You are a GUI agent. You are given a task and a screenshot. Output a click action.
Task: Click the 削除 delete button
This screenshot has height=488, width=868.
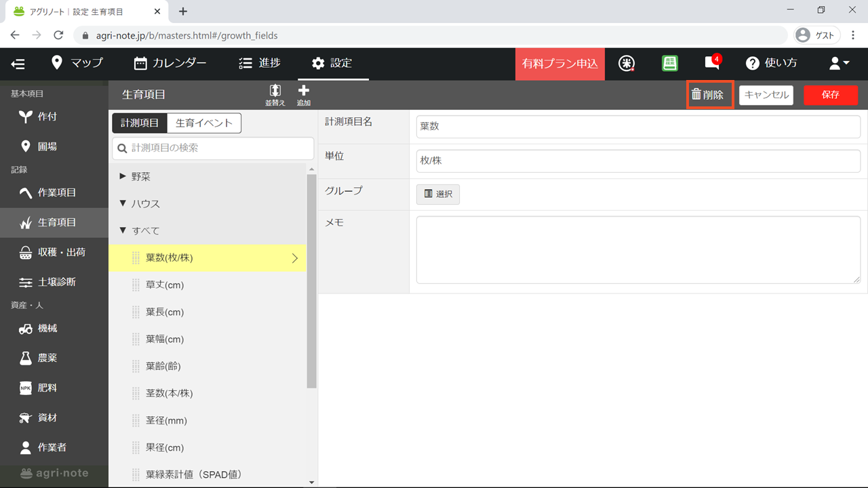pyautogui.click(x=710, y=95)
